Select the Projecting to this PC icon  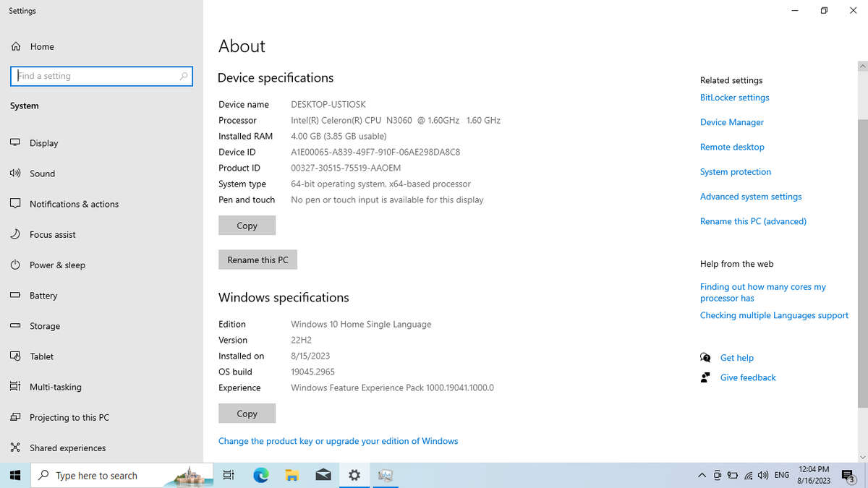point(16,417)
